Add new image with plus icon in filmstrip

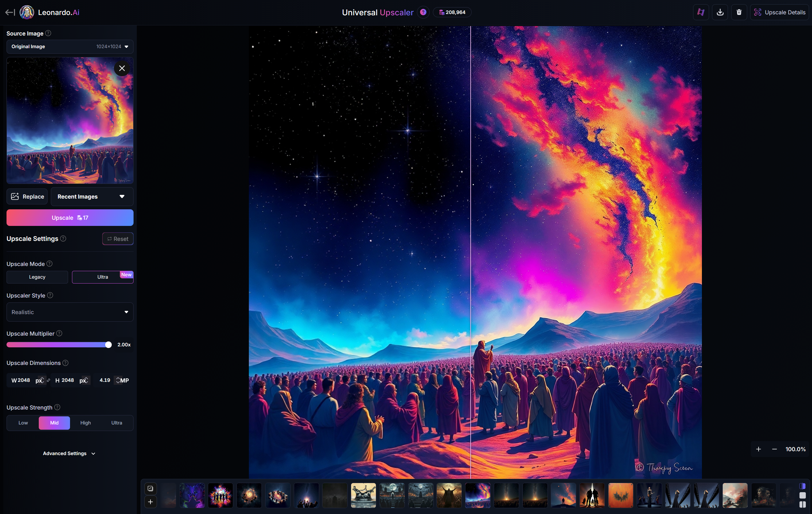coord(150,502)
